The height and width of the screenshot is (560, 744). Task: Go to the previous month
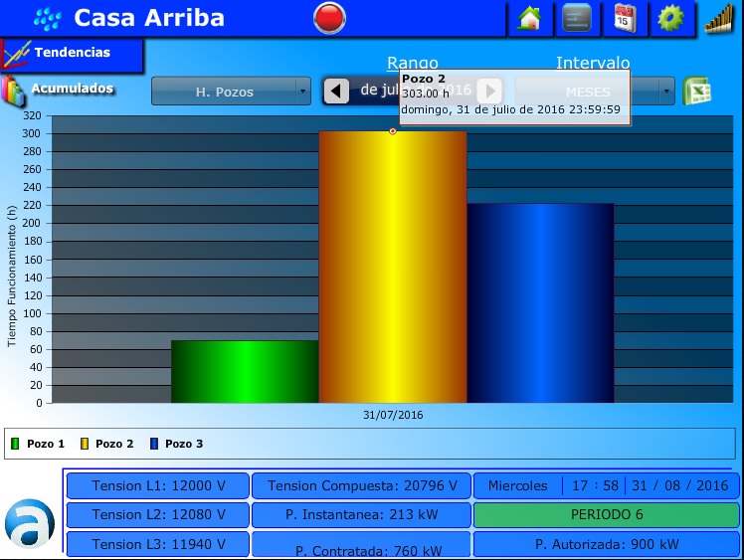[336, 91]
